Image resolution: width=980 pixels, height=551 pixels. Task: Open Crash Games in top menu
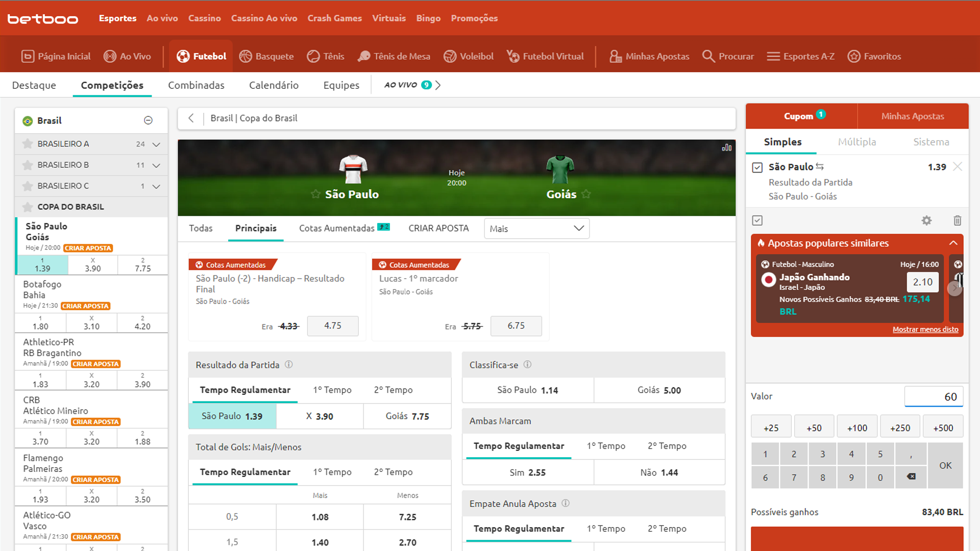coord(334,18)
